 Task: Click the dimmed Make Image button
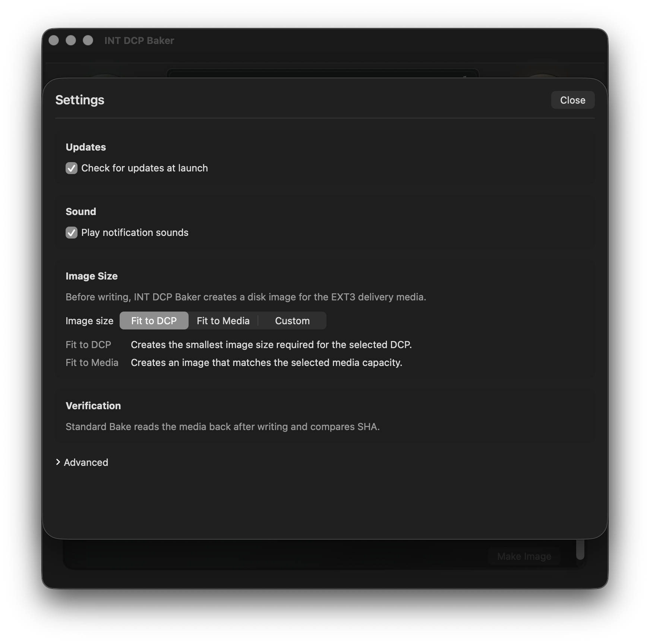[x=524, y=556]
